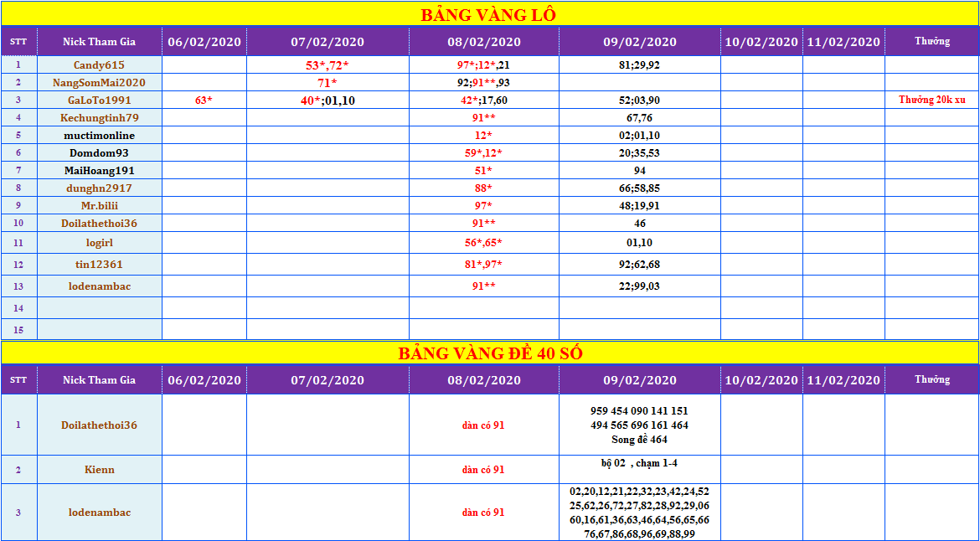
Task: Click the cell 40*;01,10
Action: tap(328, 100)
